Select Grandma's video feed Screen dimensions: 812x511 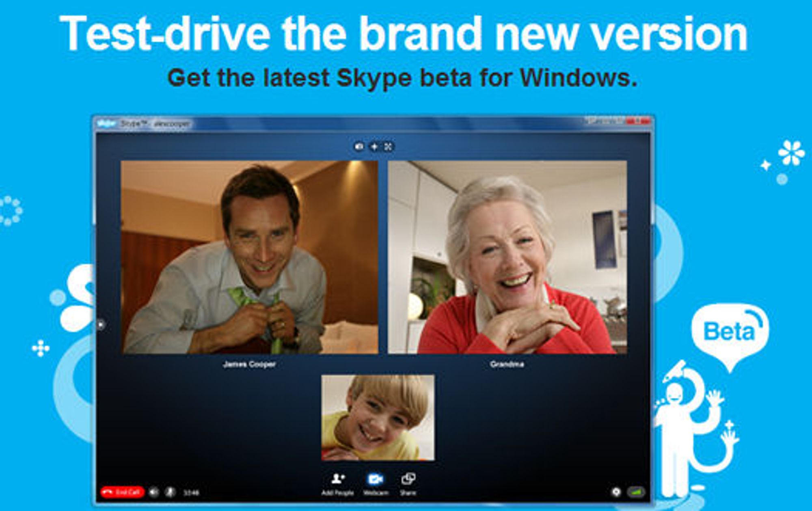(x=507, y=257)
